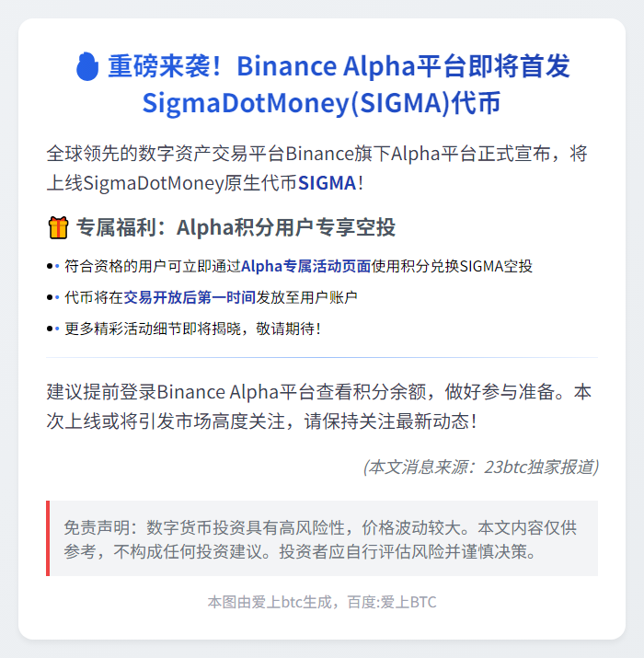Click the headline line 重磅来袭！Binance Alpha平台即将首发
The image size is (644, 658).
pos(339,67)
